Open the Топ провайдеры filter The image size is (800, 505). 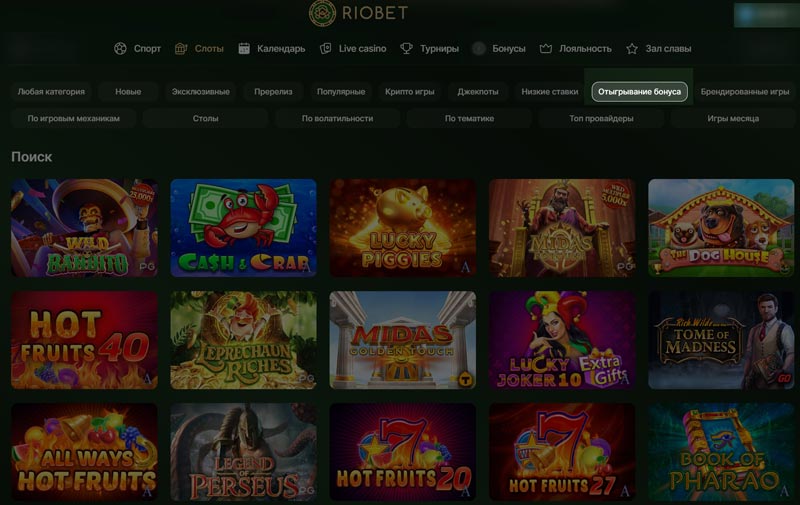coord(601,118)
